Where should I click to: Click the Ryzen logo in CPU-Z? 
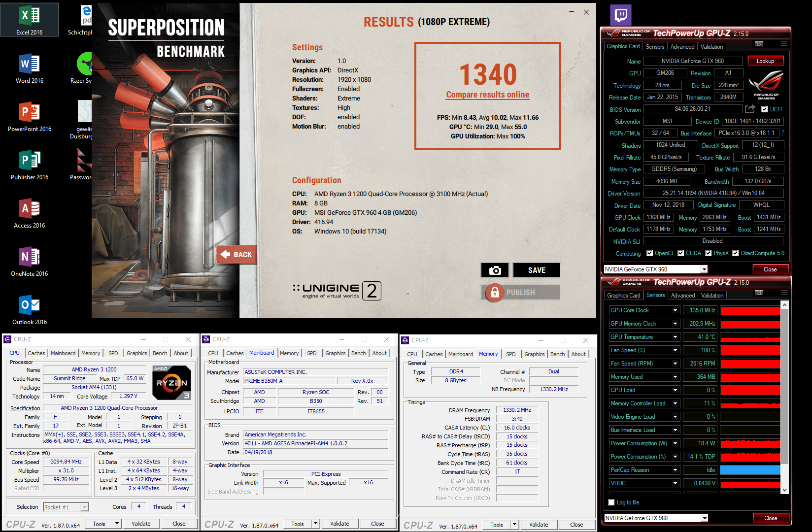171,382
